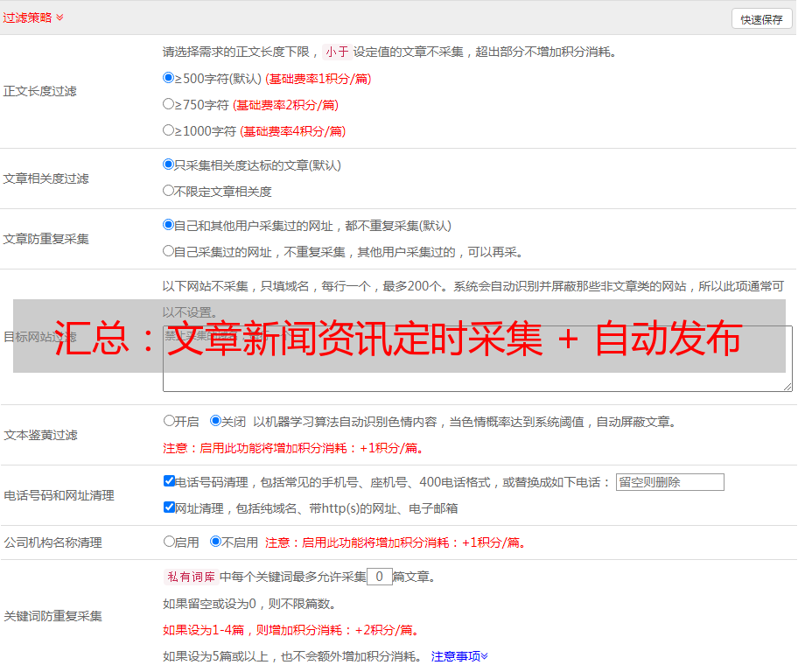The image size is (798, 672).
Task: Collapse the 过滤策略 section header
Action: point(33,17)
